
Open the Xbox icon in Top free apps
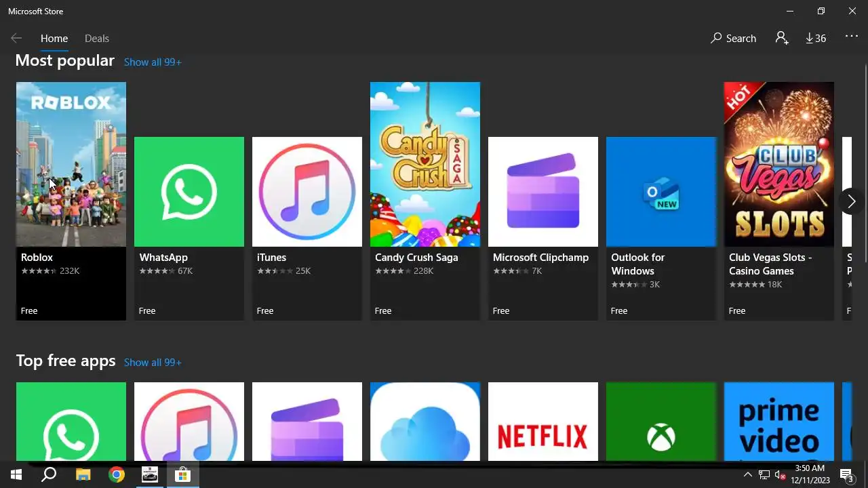(661, 422)
